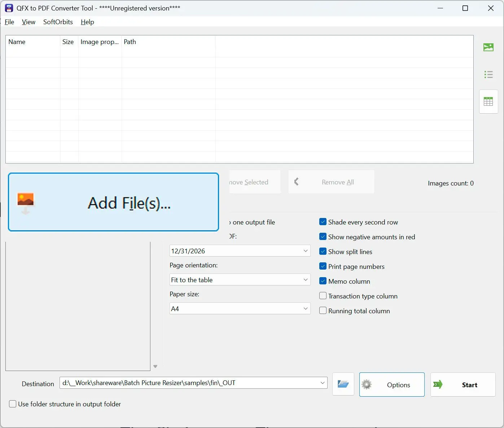
Task: Expand the Destination path dropdown
Action: 323,383
